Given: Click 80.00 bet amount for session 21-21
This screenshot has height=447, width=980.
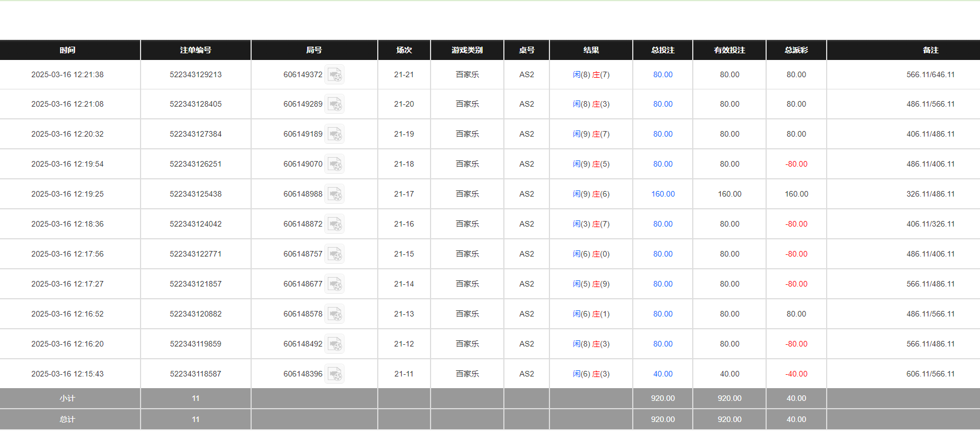Looking at the screenshot, I should pos(663,74).
